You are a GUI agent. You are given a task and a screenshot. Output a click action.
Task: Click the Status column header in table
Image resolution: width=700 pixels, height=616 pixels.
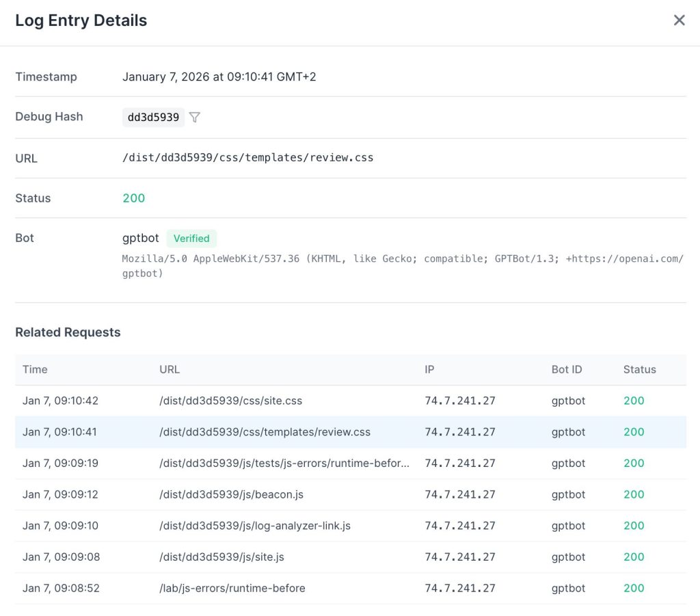pos(639,369)
